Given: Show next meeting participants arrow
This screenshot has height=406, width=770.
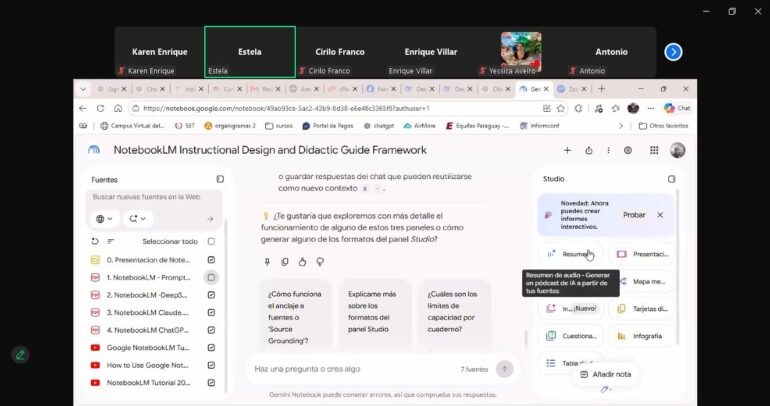Looking at the screenshot, I should pos(673,52).
